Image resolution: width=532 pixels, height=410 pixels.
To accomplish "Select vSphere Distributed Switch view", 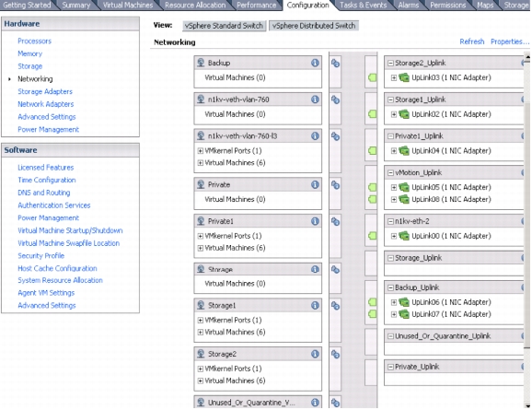I will click(314, 26).
